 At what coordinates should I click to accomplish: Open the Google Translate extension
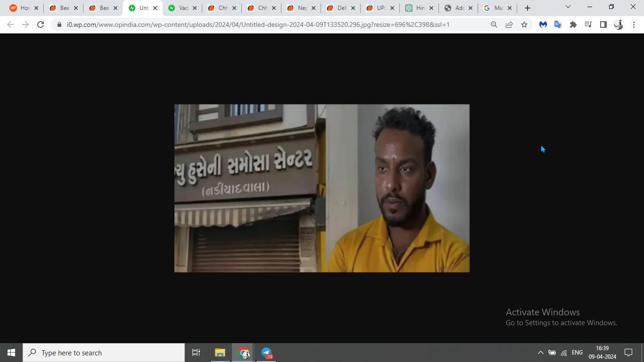coord(558,25)
